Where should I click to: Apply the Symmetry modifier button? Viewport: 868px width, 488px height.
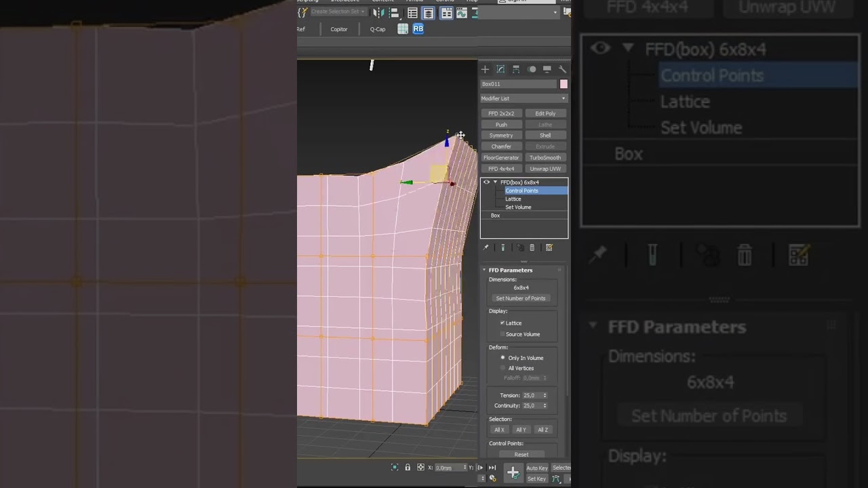pos(501,136)
